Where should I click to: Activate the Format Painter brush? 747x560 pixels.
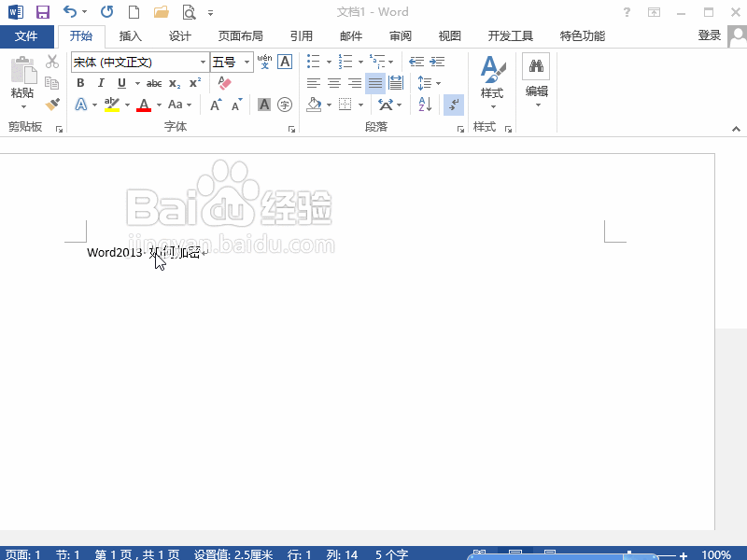coord(52,104)
